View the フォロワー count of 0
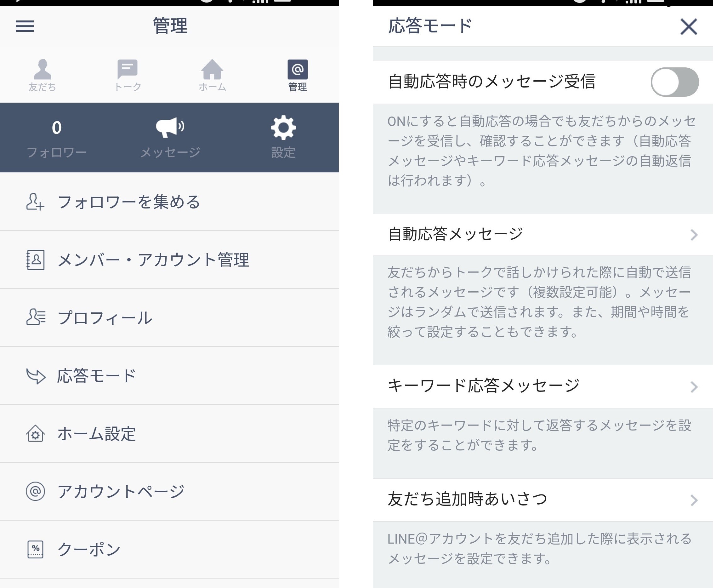 point(57,128)
